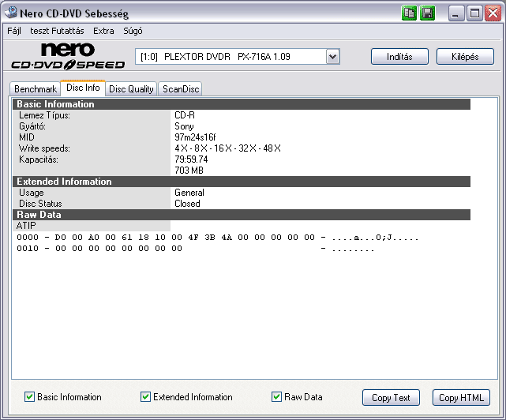Click the Raw Data section header
Image resolution: width=506 pixels, height=420 pixels.
click(x=242, y=215)
